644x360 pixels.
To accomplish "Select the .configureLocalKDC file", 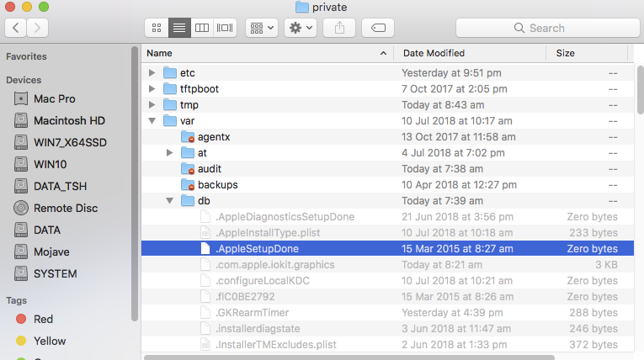I will pyautogui.click(x=263, y=281).
